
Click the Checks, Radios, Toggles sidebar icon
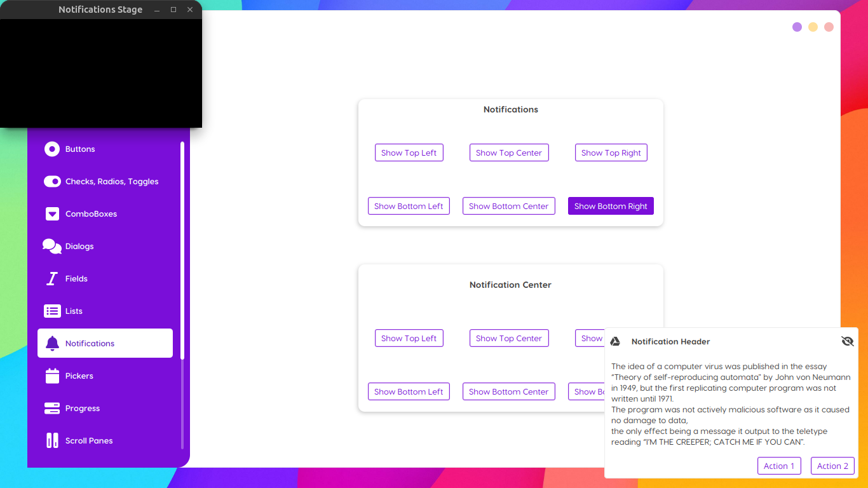52,181
